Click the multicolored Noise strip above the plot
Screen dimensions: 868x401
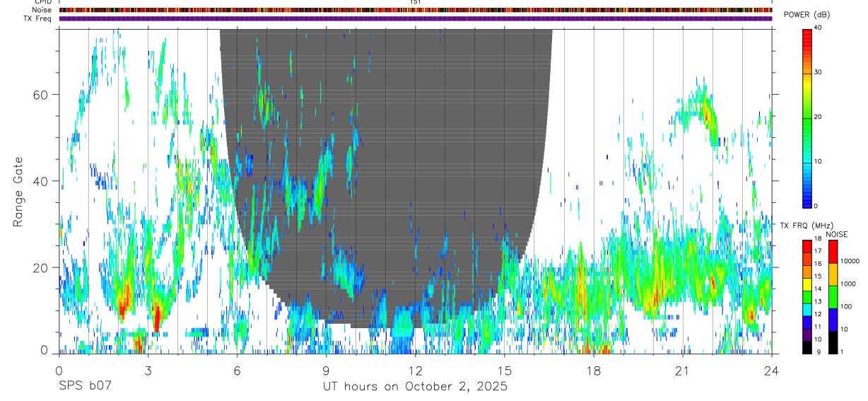(x=416, y=10)
